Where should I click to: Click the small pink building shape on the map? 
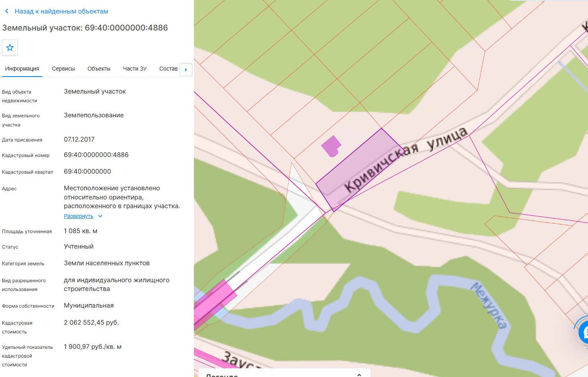tap(331, 146)
